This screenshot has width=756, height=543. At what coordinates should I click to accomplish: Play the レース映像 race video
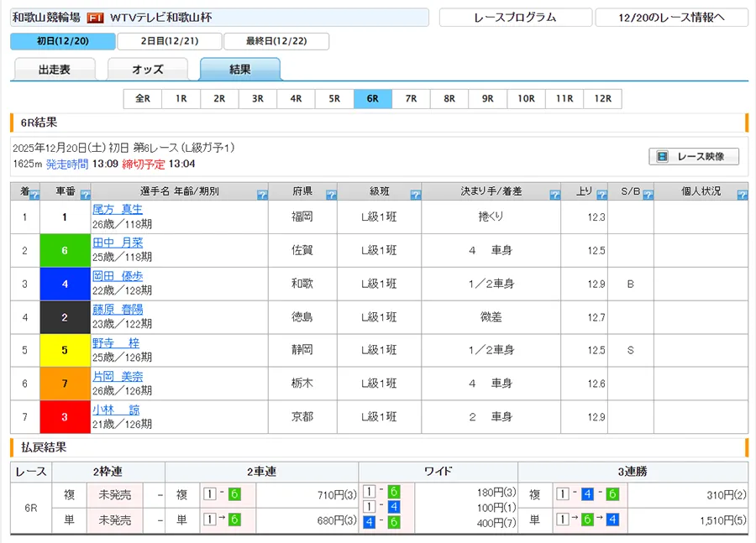click(x=694, y=157)
